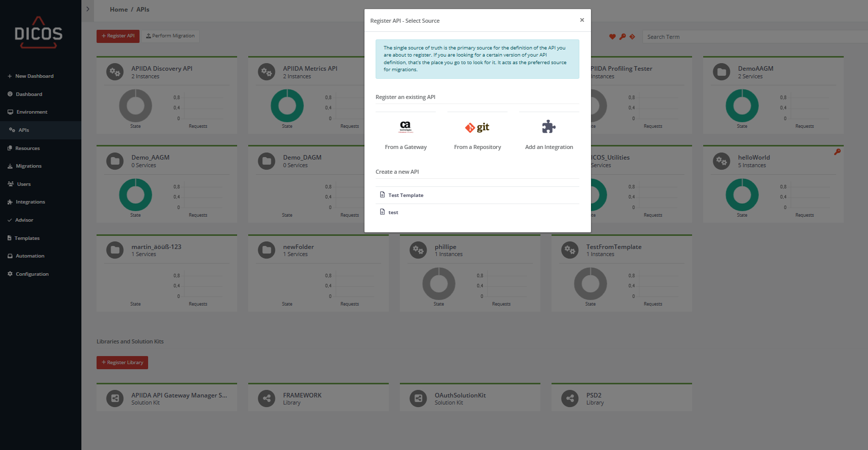
Task: Click the Home breadcrumb link
Action: (x=119, y=10)
